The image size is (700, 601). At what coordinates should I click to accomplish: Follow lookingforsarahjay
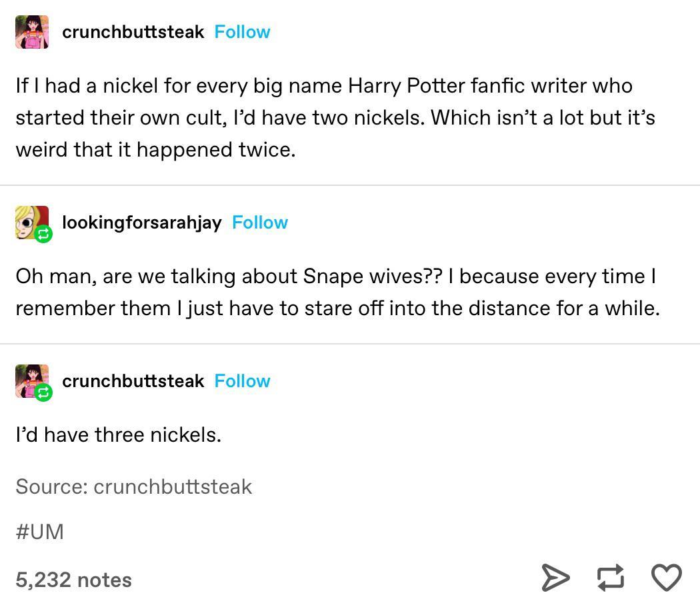(x=259, y=222)
